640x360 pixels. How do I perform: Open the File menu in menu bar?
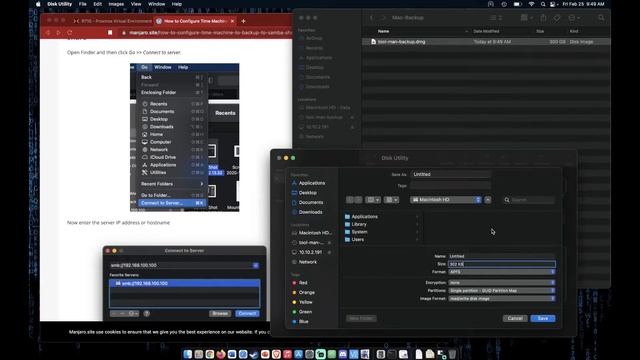click(x=82, y=4)
